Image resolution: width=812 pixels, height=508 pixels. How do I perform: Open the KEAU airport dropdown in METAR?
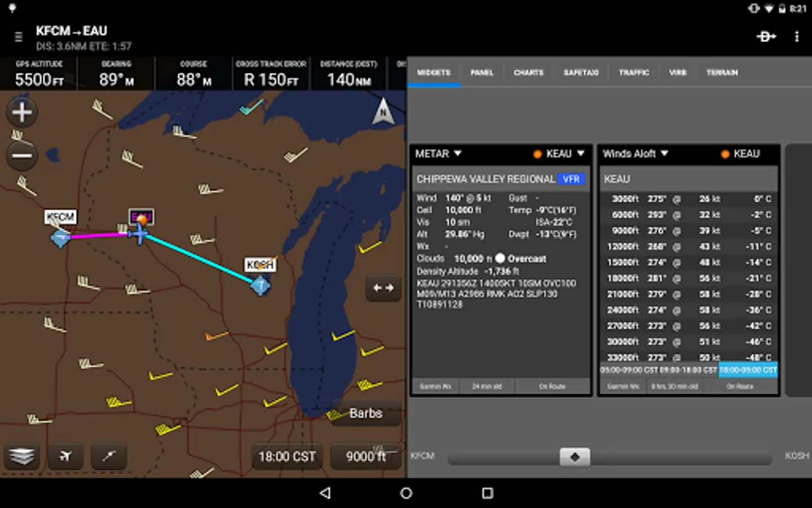click(558, 154)
